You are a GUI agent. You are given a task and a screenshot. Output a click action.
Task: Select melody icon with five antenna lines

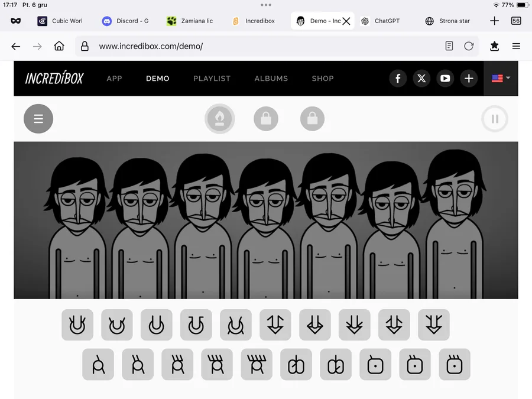coord(257,364)
